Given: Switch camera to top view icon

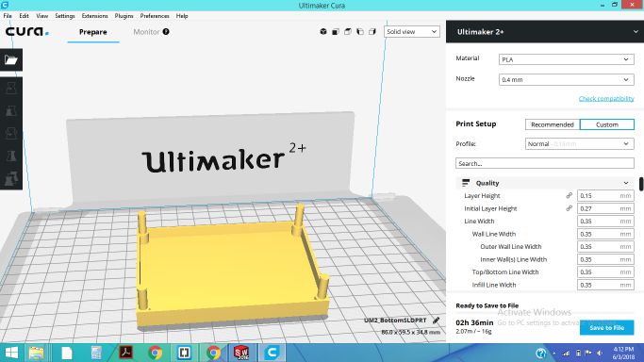Looking at the screenshot, I should point(348,32).
